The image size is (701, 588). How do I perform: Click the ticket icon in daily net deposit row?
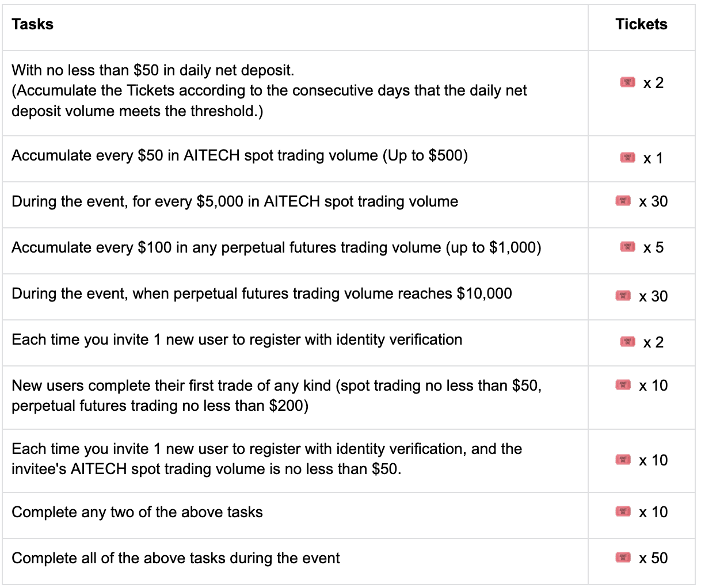point(627,83)
